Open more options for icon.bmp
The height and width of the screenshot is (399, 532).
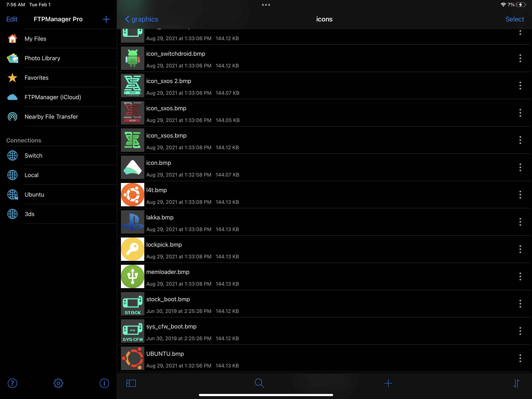coord(520,167)
